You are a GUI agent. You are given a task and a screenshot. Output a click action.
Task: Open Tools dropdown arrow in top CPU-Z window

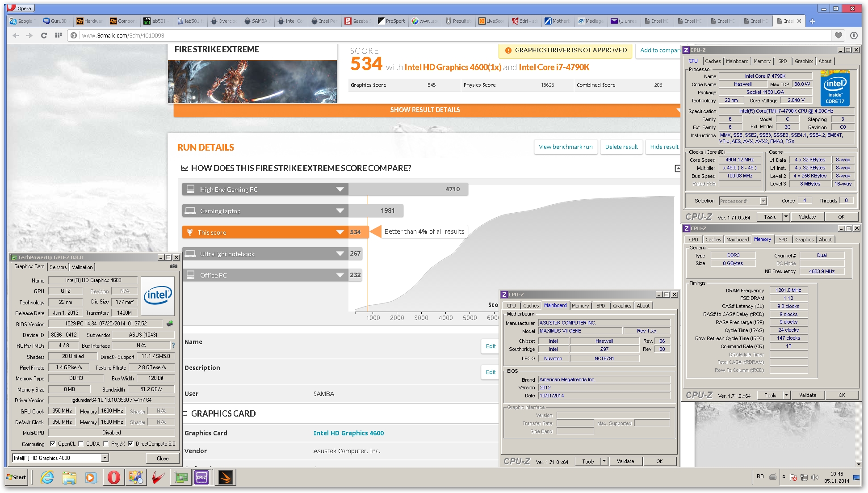point(786,217)
